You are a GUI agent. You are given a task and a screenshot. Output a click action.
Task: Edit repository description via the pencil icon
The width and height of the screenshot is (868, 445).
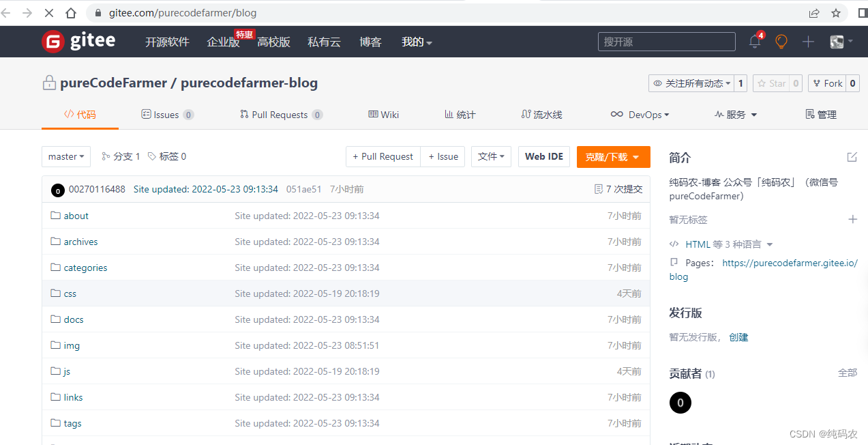(851, 156)
